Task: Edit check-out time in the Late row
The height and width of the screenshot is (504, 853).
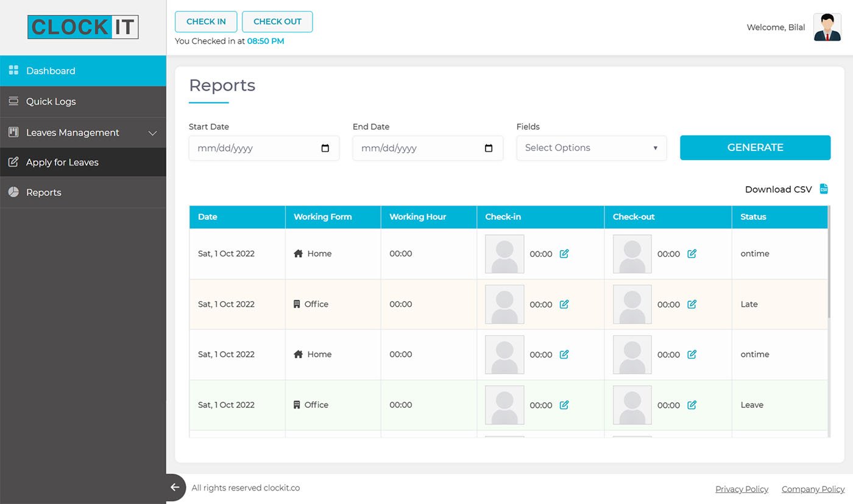Action: coord(692,304)
